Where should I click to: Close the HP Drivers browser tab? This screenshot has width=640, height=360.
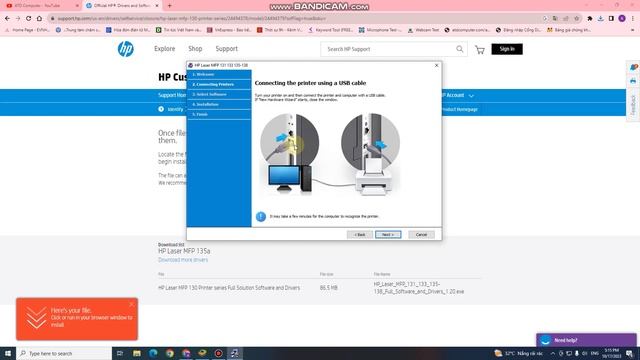point(157,6)
